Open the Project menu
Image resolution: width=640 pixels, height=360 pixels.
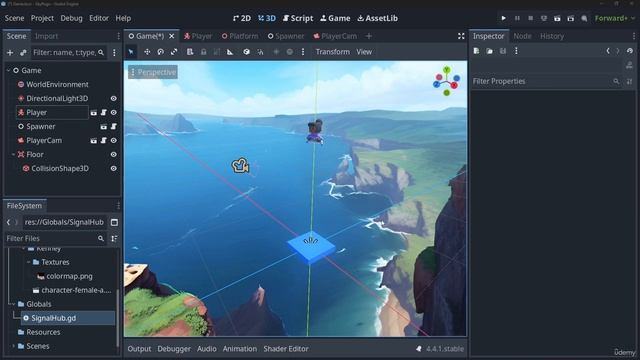click(x=42, y=18)
